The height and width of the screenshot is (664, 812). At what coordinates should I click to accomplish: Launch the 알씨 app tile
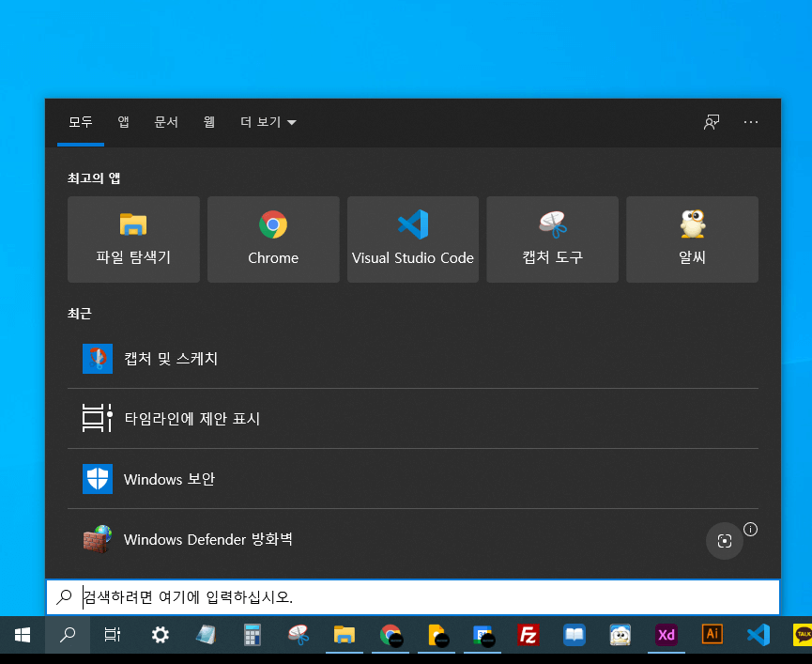[x=693, y=239]
